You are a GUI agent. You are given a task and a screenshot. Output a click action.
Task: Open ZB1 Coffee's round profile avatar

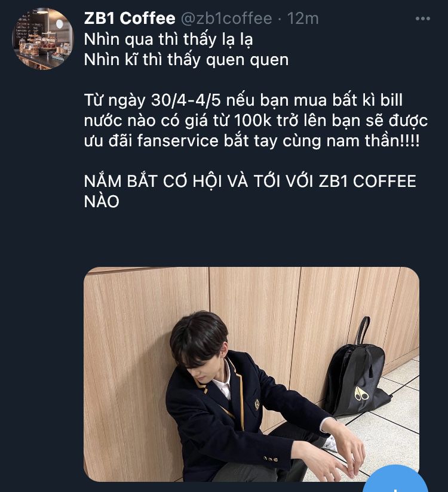(x=43, y=39)
